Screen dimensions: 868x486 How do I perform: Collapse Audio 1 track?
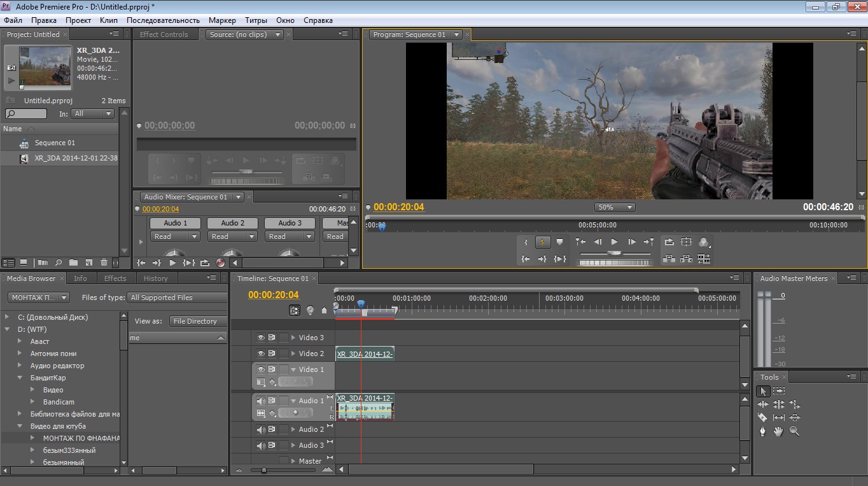click(293, 401)
